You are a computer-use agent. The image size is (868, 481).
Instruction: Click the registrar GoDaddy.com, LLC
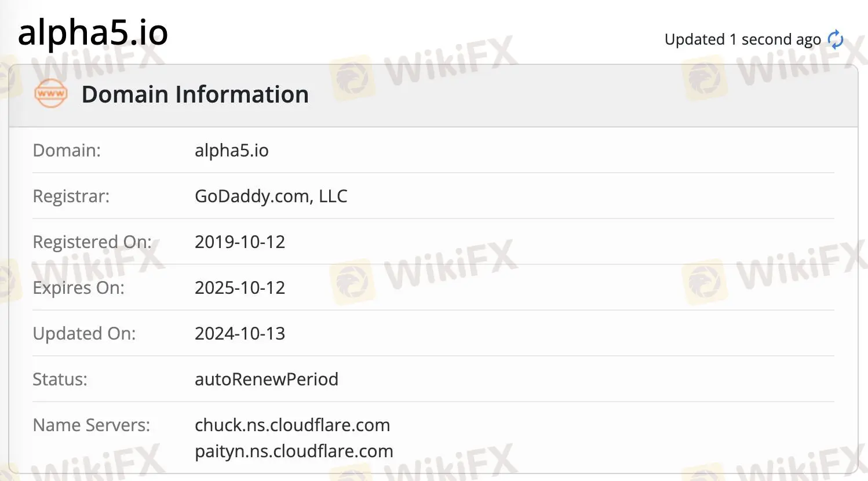(x=271, y=196)
